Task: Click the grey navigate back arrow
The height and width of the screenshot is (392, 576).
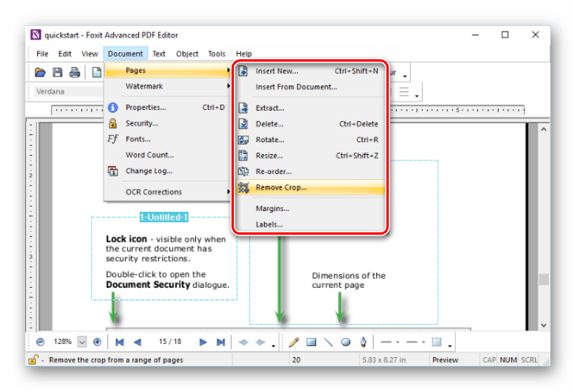Action: pos(243,342)
